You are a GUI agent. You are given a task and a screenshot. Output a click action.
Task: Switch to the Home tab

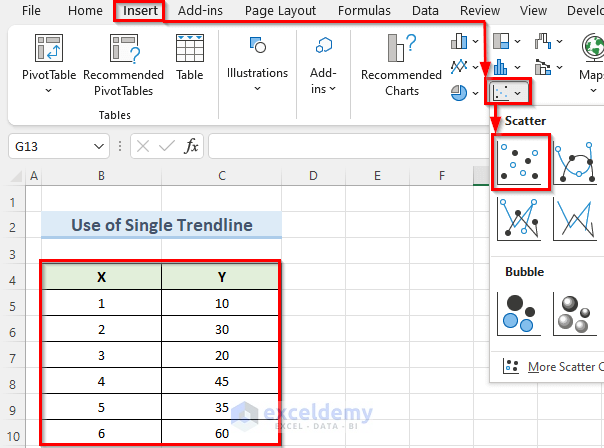click(x=85, y=10)
